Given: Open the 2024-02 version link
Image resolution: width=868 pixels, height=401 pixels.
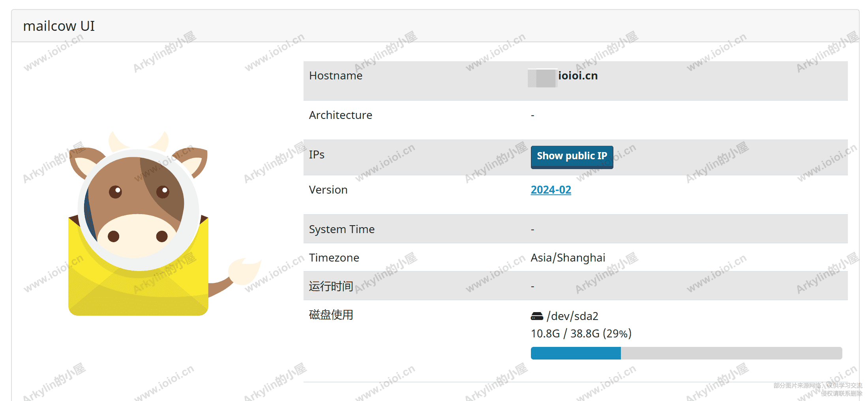Looking at the screenshot, I should pyautogui.click(x=551, y=190).
